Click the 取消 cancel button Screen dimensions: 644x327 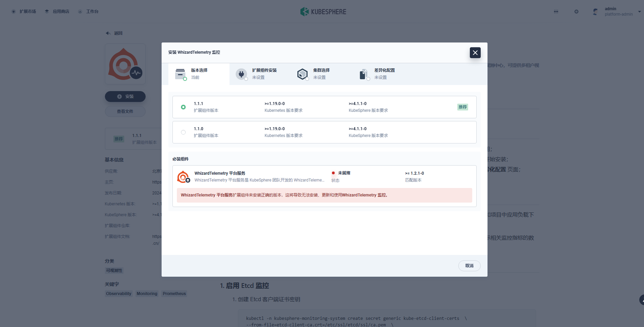[x=469, y=266]
